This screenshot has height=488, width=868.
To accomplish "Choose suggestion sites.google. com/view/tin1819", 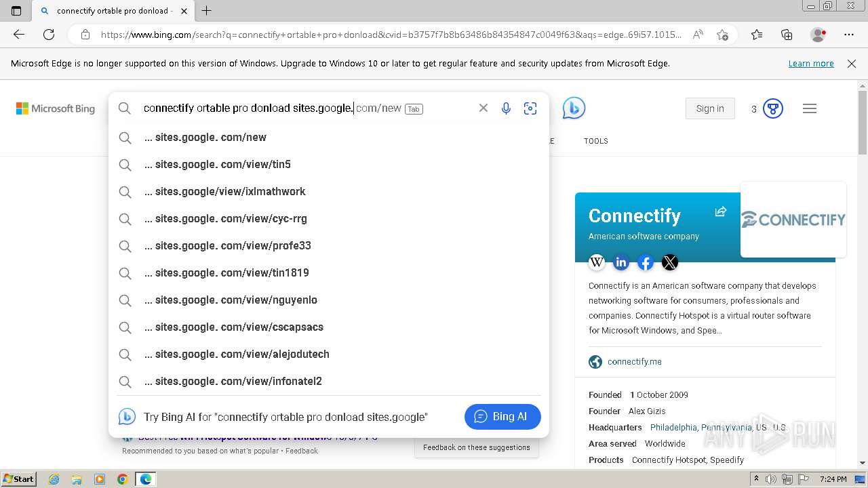I will 329,272.
